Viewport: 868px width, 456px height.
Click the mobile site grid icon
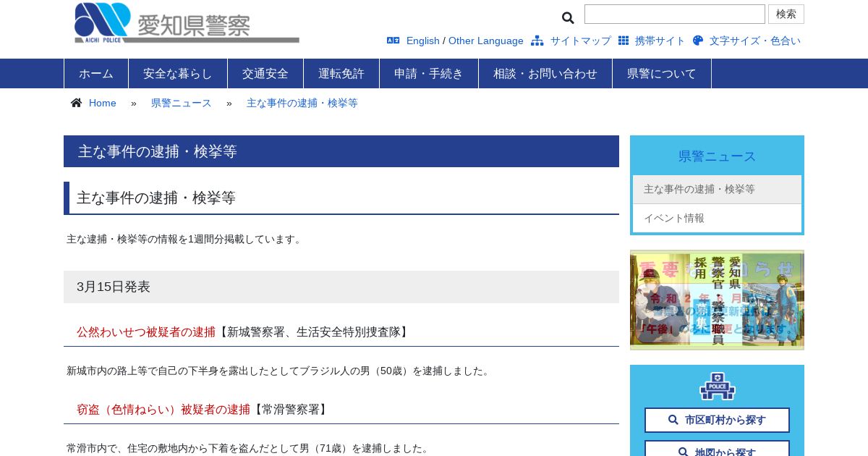click(x=624, y=41)
